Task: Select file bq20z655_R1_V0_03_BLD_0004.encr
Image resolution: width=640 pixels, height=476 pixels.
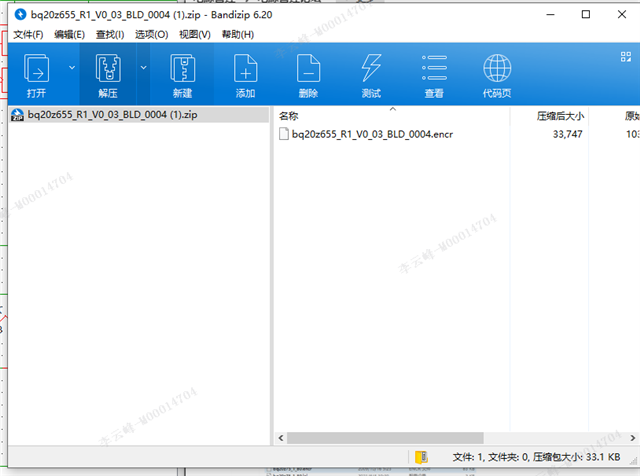Action: (372, 134)
